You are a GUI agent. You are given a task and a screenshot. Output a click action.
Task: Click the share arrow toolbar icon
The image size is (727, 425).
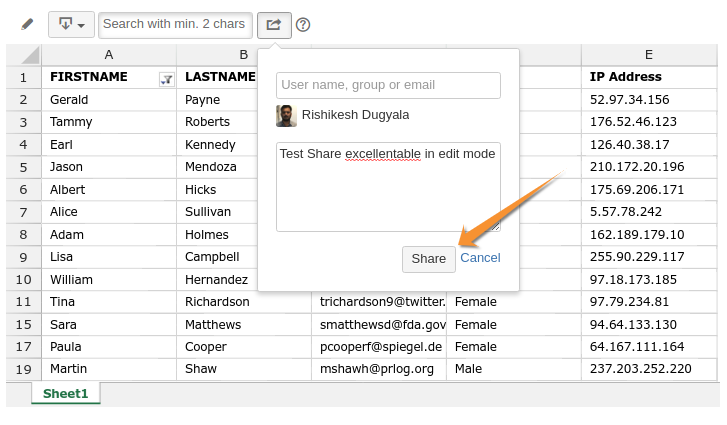[x=274, y=25]
